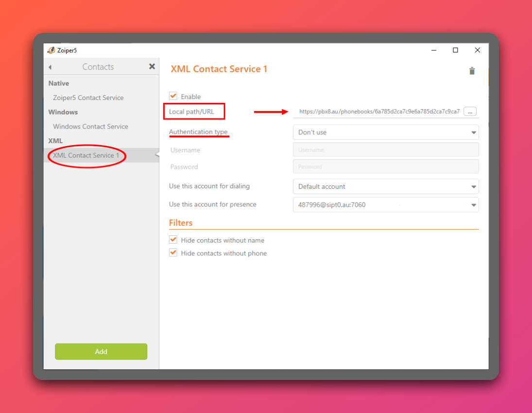Toggle the Enable checkbox
Viewport: 532px width, 413px height.
(173, 96)
